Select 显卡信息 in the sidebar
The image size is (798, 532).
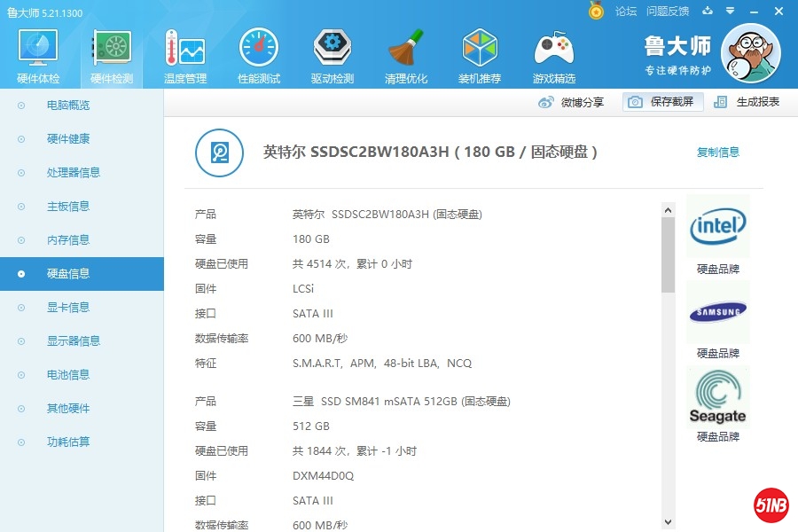pos(68,308)
